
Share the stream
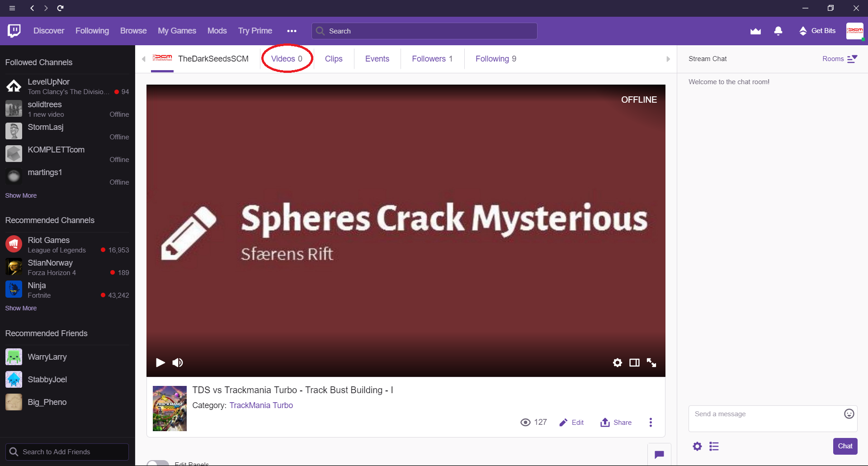pyautogui.click(x=616, y=423)
